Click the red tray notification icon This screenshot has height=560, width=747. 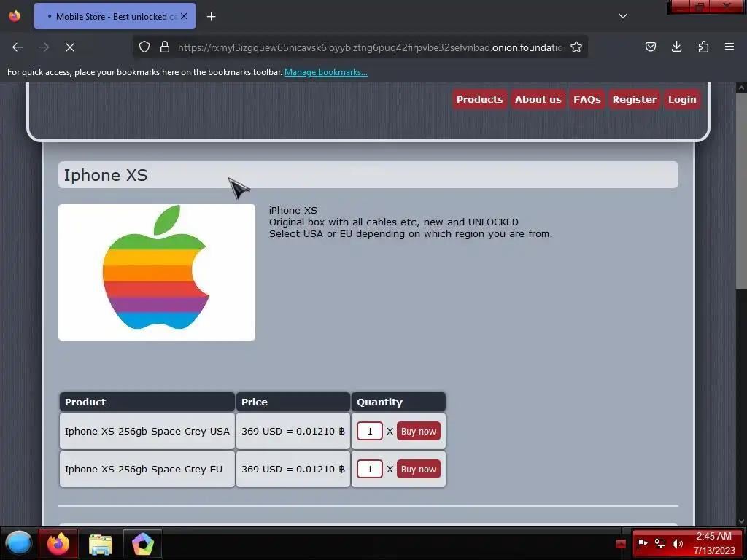(x=621, y=543)
